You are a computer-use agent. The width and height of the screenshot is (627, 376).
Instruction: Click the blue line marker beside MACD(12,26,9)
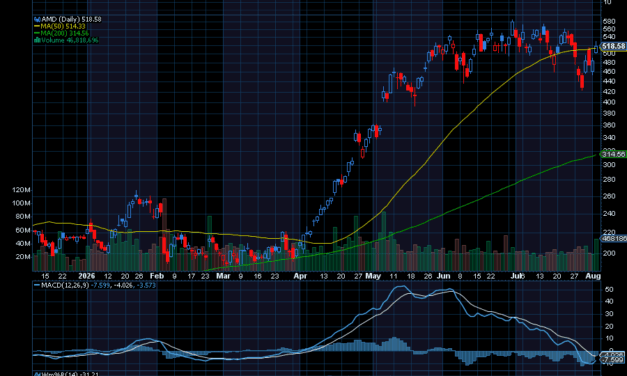[x=37, y=285]
